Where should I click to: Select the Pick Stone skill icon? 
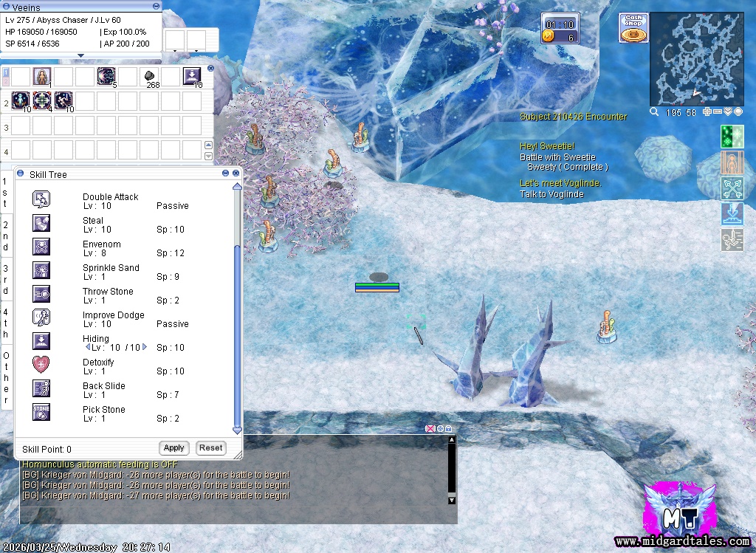(x=41, y=412)
